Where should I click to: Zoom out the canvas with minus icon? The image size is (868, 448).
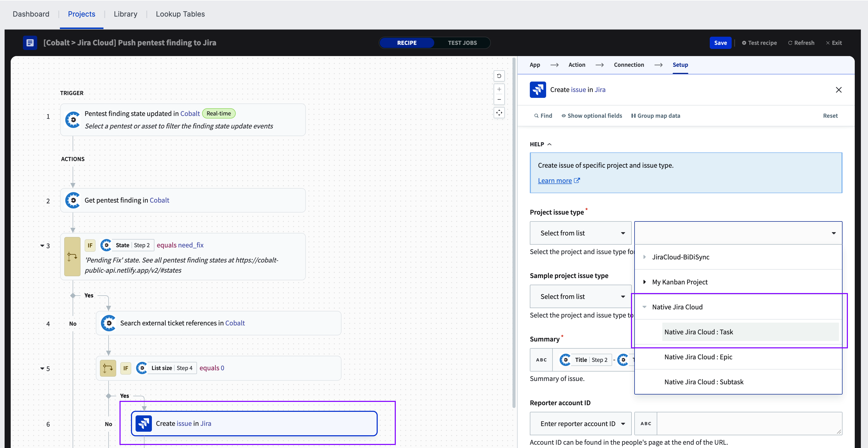(x=499, y=99)
